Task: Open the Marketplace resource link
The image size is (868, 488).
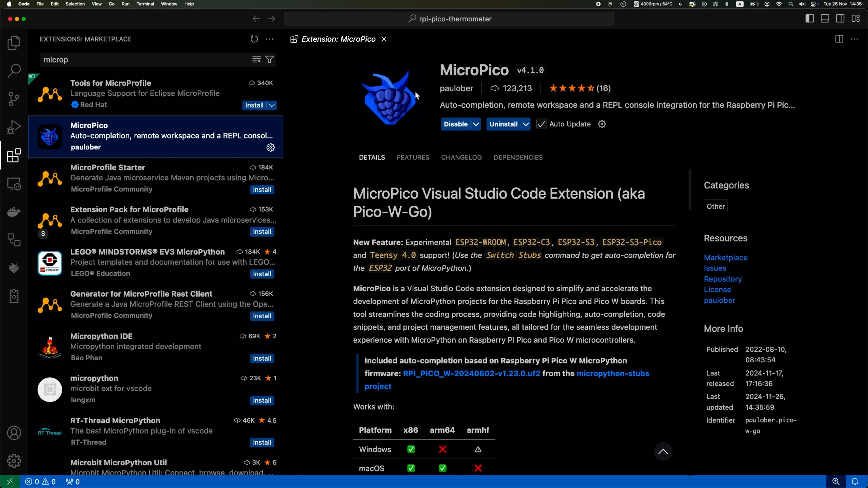Action: coord(725,258)
